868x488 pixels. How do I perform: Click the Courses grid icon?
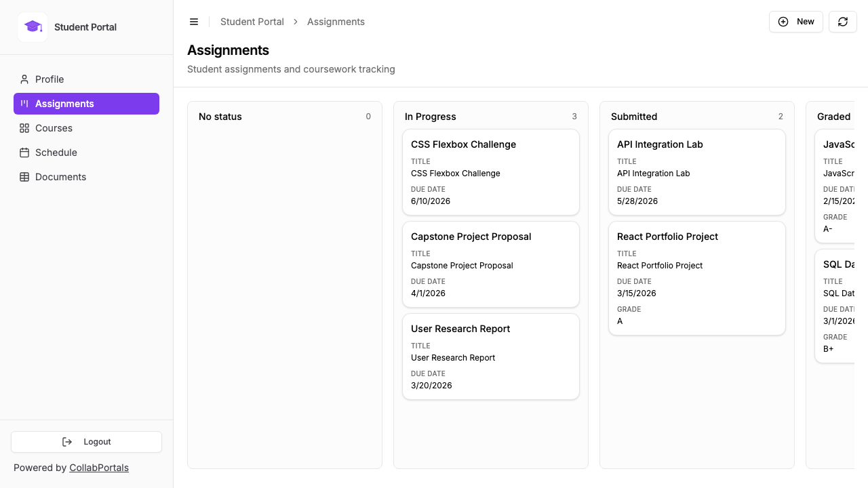24,128
